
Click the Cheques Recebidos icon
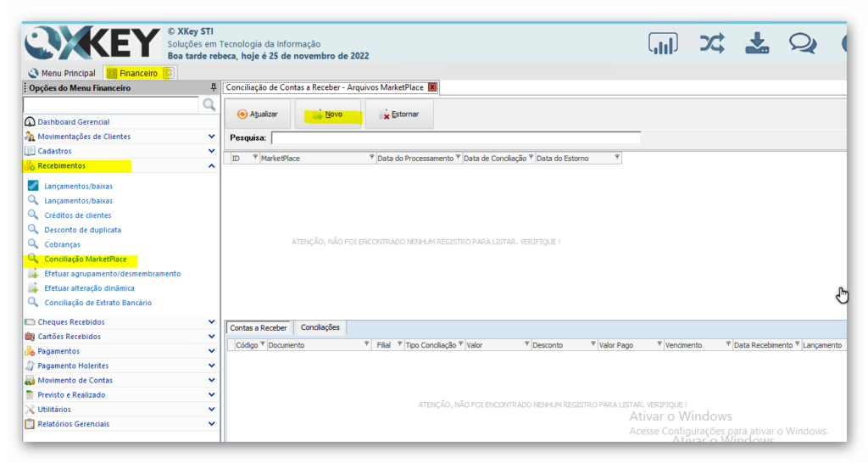(x=30, y=321)
